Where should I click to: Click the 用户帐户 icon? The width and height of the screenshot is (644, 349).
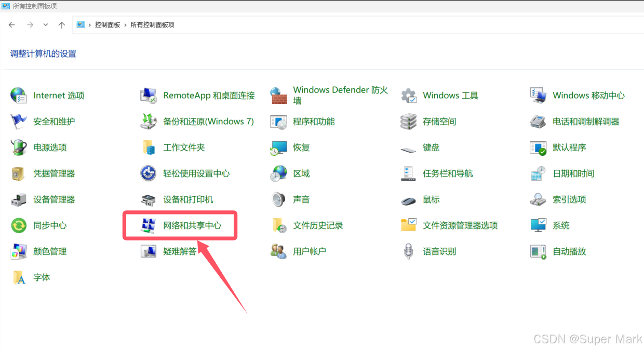click(x=278, y=251)
